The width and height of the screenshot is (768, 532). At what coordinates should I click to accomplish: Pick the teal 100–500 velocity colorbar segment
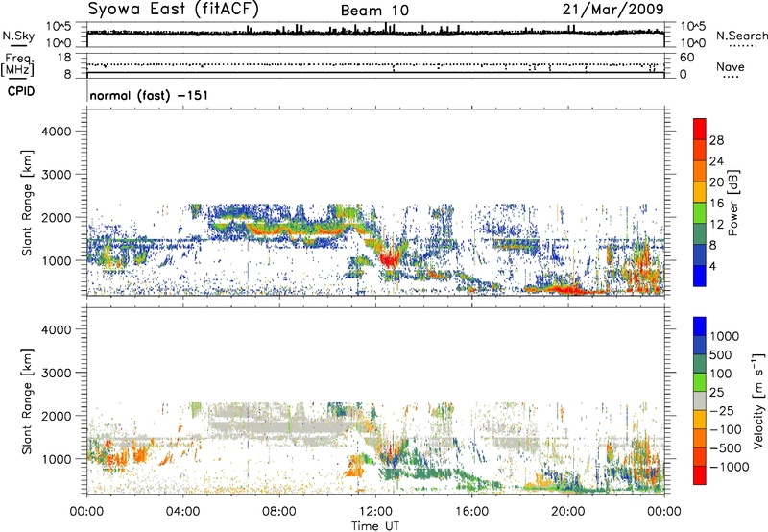(700, 364)
